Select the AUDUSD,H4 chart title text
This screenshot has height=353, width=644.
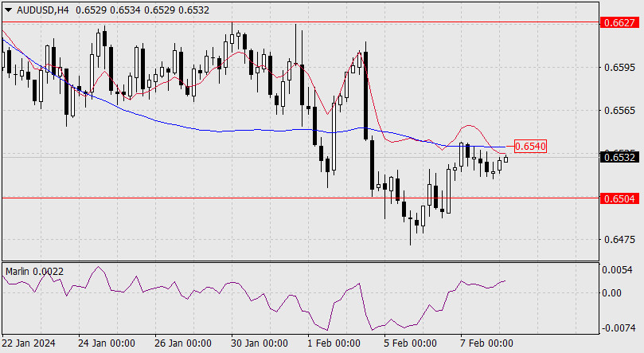tap(43, 10)
